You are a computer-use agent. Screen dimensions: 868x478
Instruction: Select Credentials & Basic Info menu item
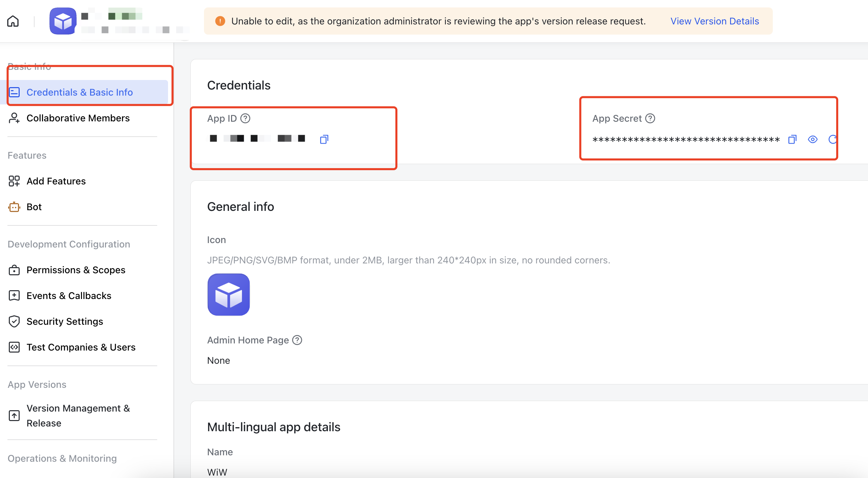80,92
